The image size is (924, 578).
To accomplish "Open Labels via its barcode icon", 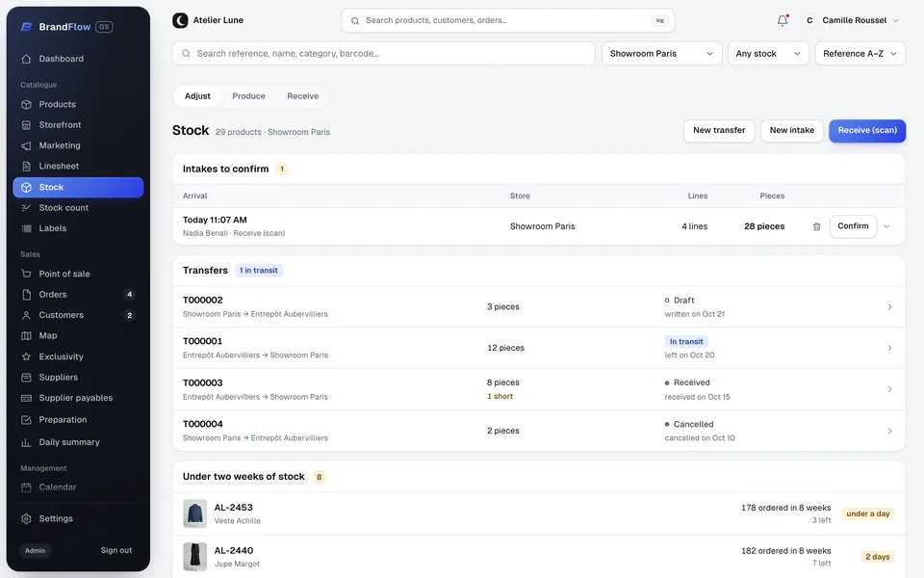I will click(x=26, y=228).
